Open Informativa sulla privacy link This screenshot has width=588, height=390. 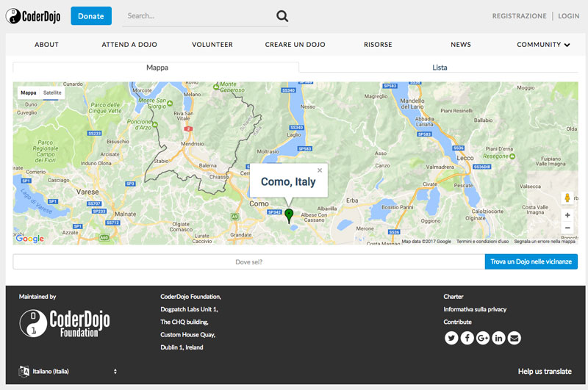475,309
